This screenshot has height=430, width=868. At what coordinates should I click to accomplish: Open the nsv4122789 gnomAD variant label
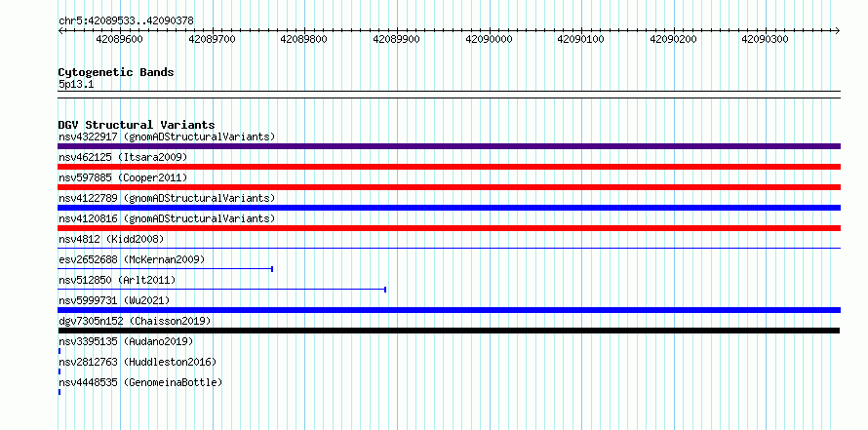167,198
